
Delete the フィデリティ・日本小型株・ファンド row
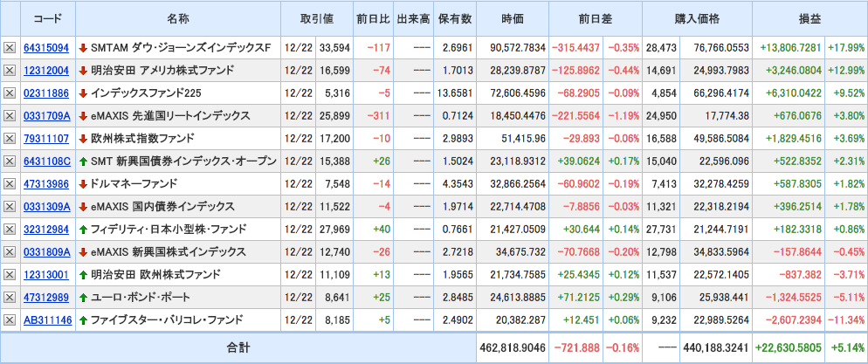click(10, 229)
